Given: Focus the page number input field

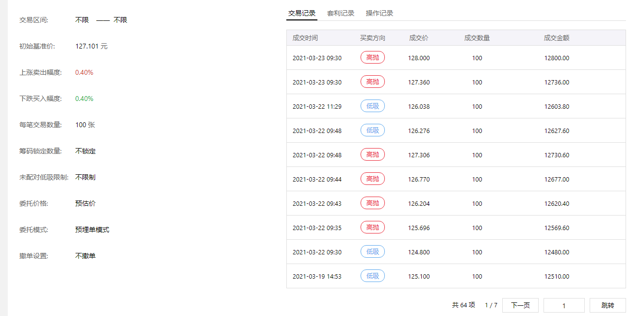Looking at the screenshot, I should pos(564,305).
